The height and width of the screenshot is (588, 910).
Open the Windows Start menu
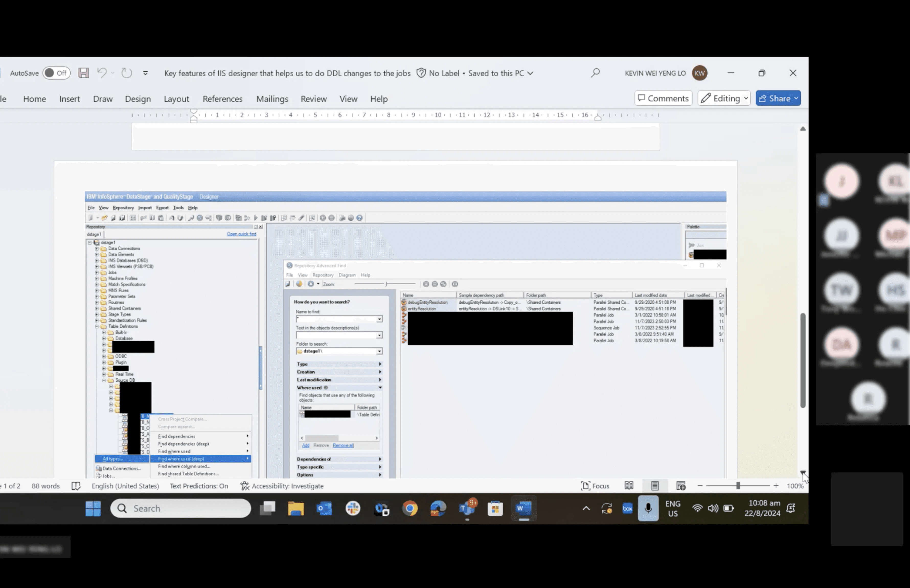[93, 508]
